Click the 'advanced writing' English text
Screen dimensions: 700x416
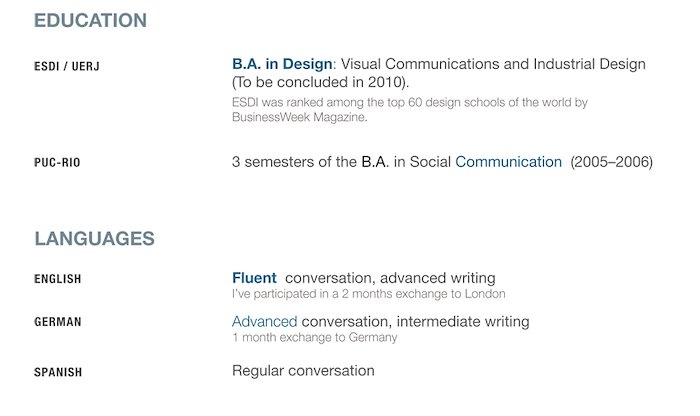(x=438, y=278)
